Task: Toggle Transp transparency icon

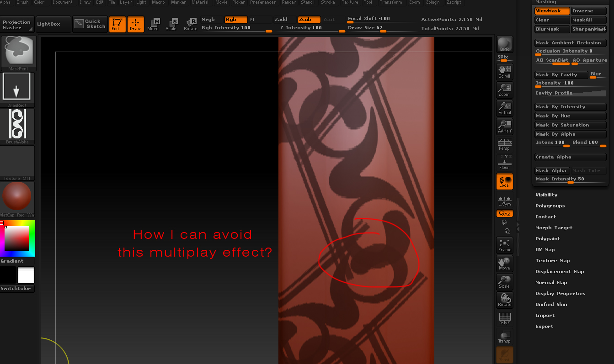Action: pyautogui.click(x=505, y=337)
